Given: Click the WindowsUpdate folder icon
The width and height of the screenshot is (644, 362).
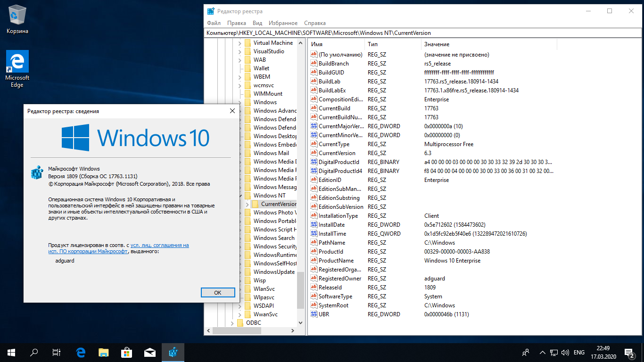Looking at the screenshot, I should 248,272.
